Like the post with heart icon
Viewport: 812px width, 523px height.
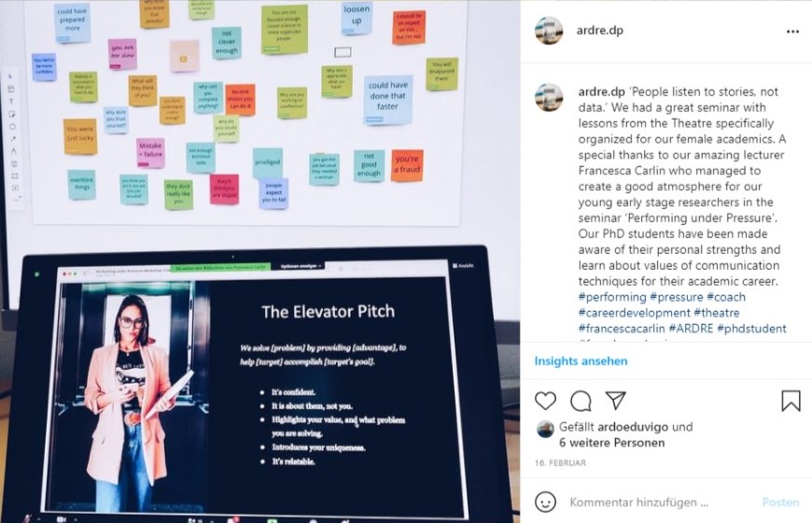coord(545,401)
